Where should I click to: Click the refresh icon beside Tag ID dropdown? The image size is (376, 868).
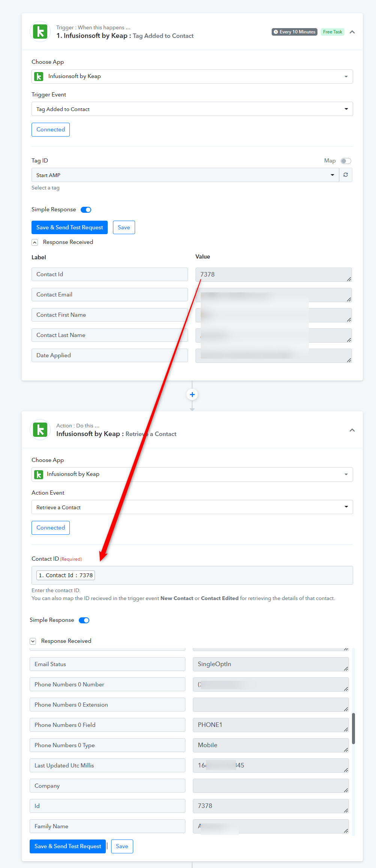tap(346, 175)
